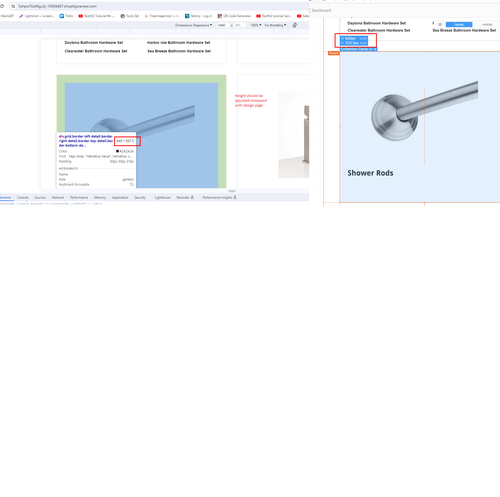Click the color swatch in the inspect tooltip
The image size is (500, 497).
pyautogui.click(x=117, y=151)
